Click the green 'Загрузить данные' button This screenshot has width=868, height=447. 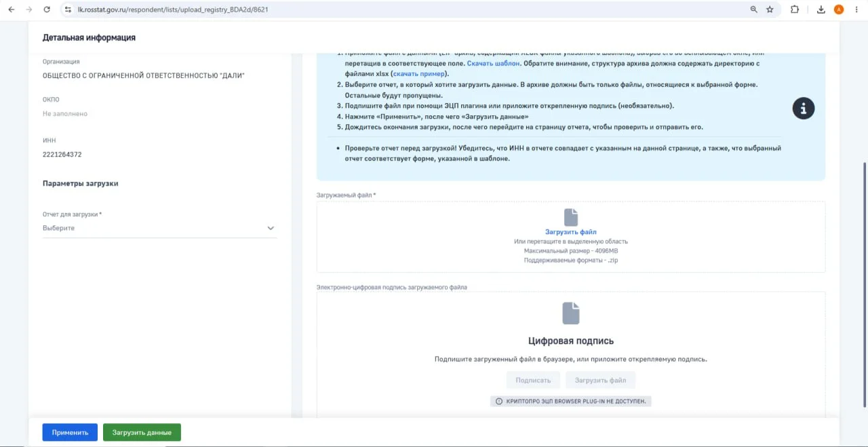142,433
